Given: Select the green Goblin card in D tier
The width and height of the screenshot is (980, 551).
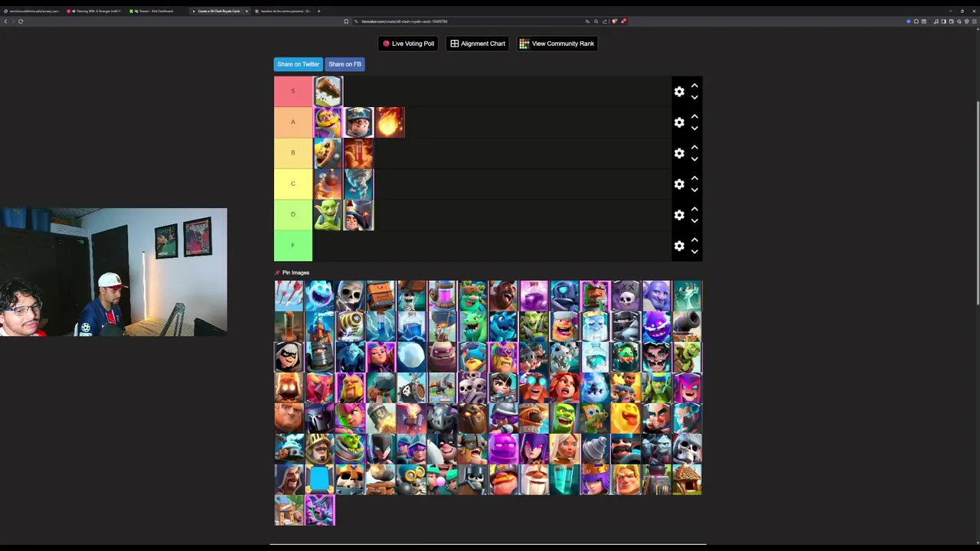Looking at the screenshot, I should (x=328, y=215).
